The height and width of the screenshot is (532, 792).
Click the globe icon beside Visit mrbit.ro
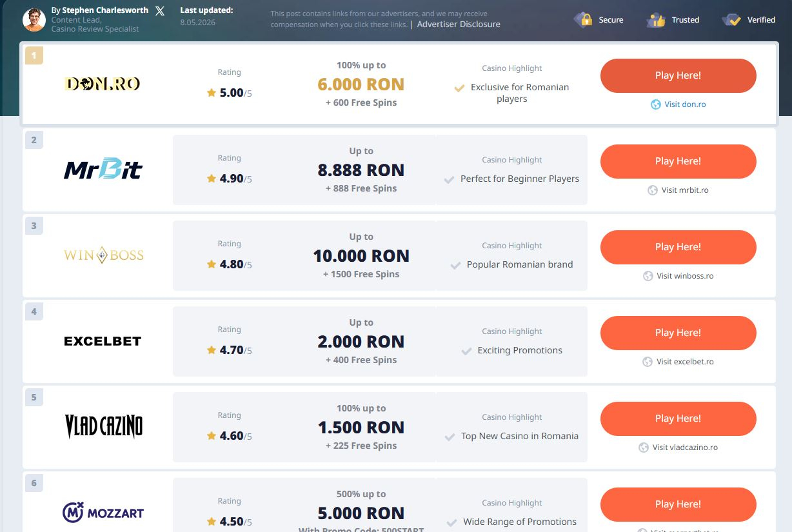click(653, 190)
